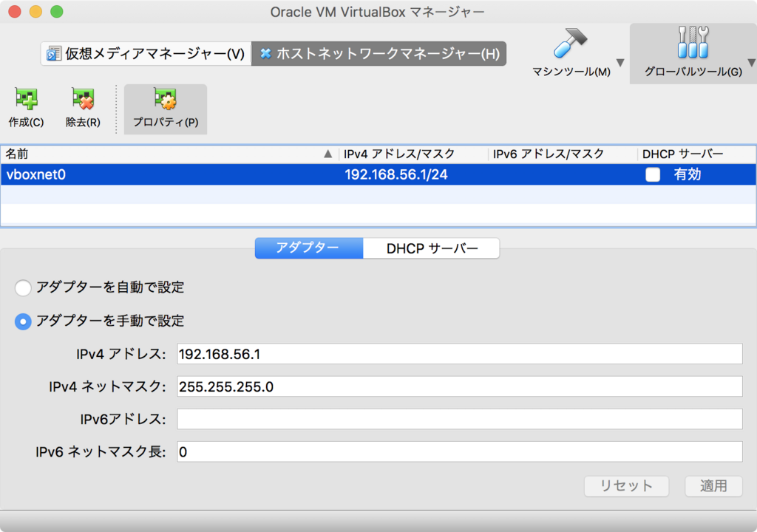This screenshot has width=757, height=532.
Task: Click the empty IPv6 address field
Action: tap(460, 419)
